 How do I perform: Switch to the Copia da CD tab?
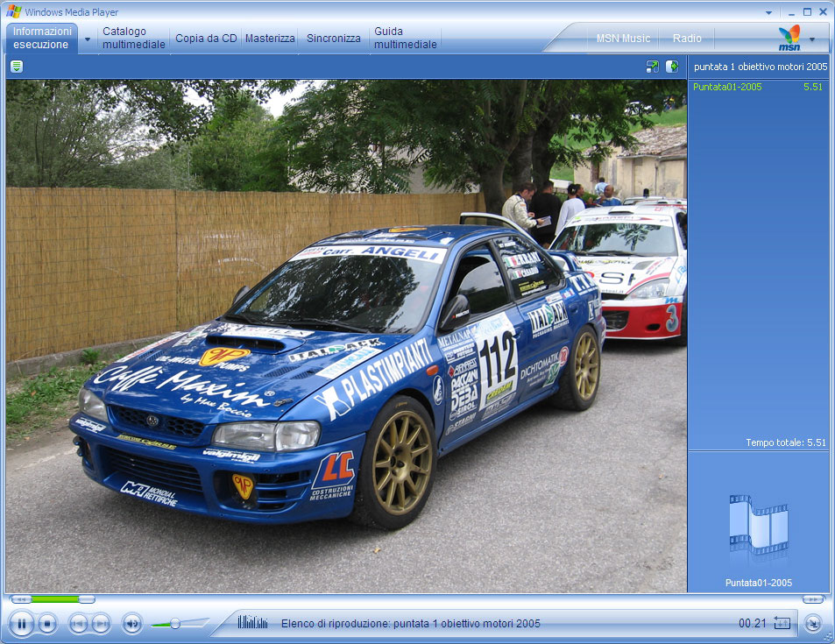(x=206, y=39)
